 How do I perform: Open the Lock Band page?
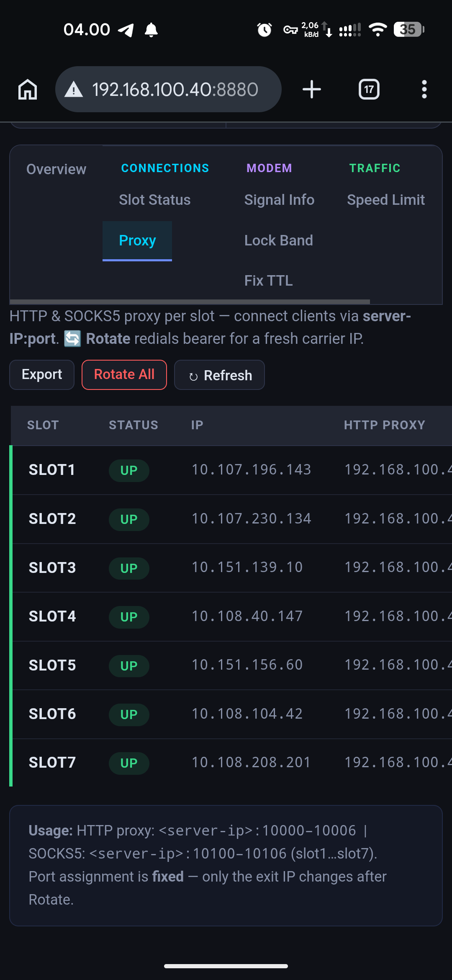(279, 240)
